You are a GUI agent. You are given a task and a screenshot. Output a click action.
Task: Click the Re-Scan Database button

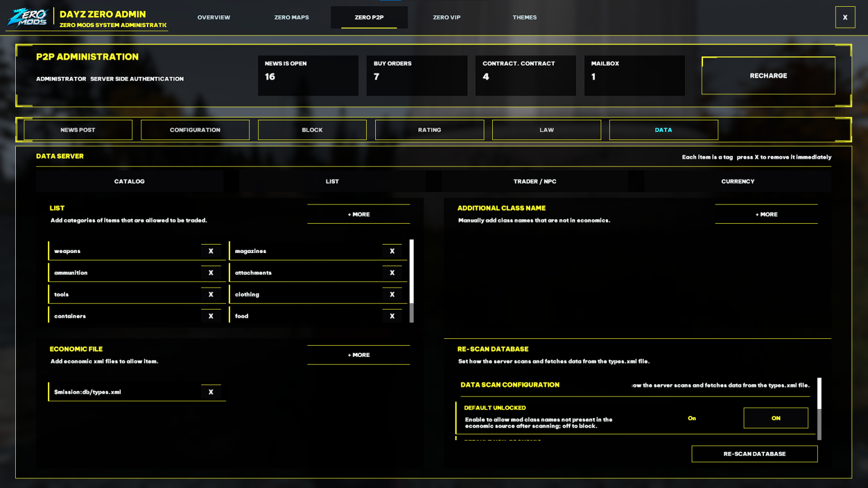(x=754, y=454)
